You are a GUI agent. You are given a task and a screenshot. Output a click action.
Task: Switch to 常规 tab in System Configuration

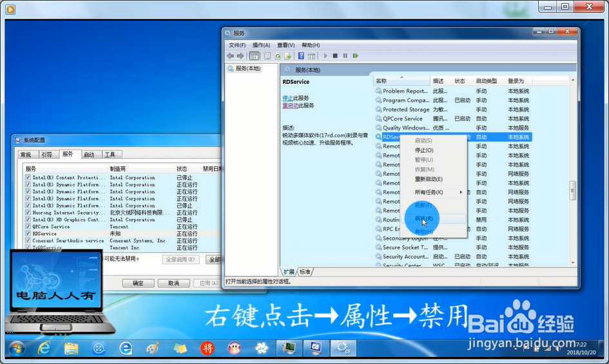pos(26,155)
